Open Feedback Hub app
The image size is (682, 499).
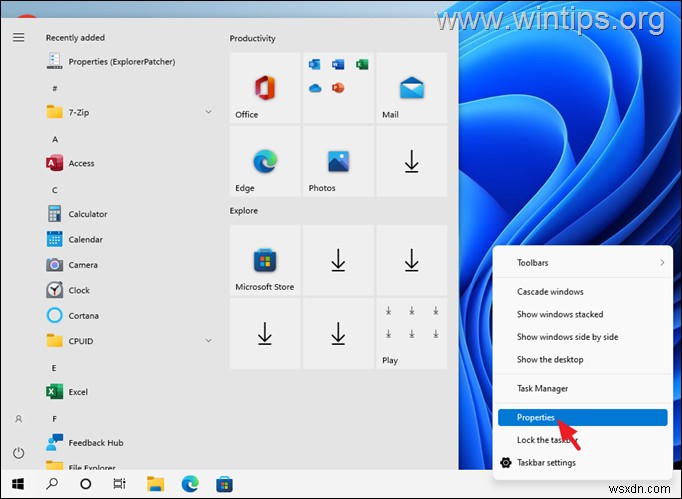(85, 442)
